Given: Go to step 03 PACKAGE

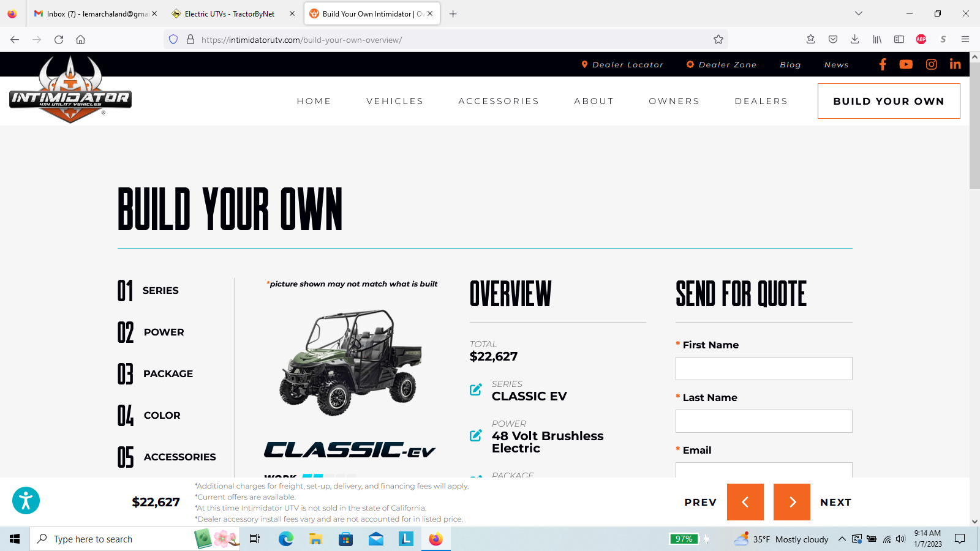Looking at the screenshot, I should (155, 373).
